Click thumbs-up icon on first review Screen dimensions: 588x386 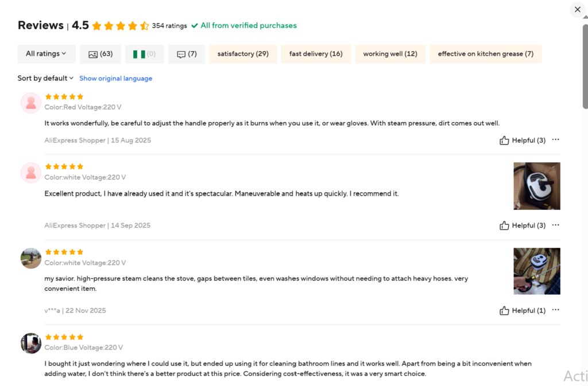[504, 141]
